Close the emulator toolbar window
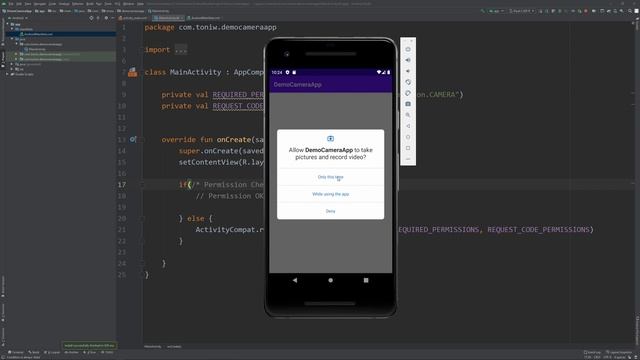This screenshot has height=360, width=640. [x=411, y=40]
